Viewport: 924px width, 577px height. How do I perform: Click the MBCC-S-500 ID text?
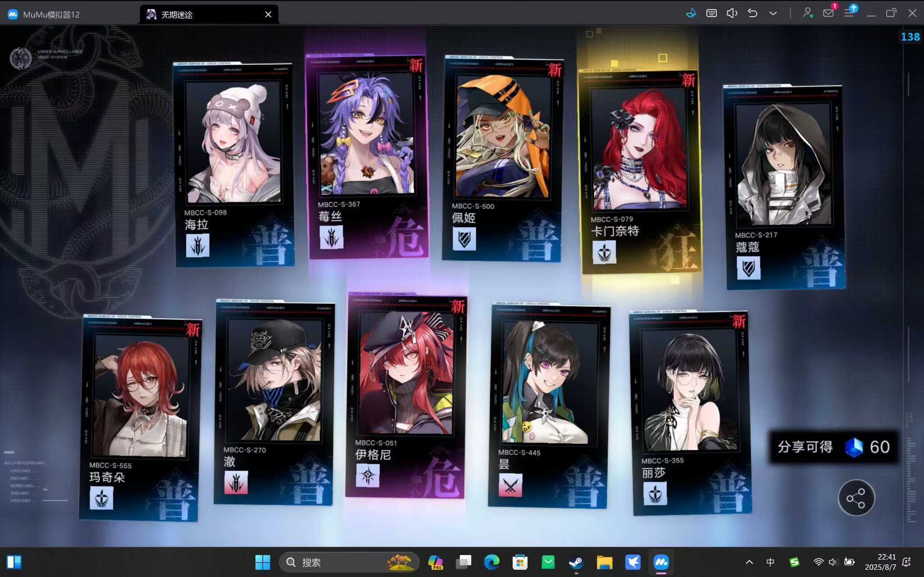(473, 206)
